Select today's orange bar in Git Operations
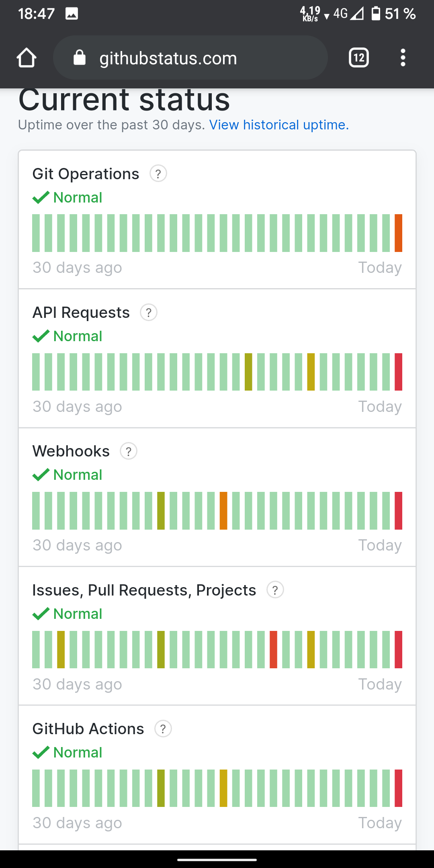 tap(398, 233)
